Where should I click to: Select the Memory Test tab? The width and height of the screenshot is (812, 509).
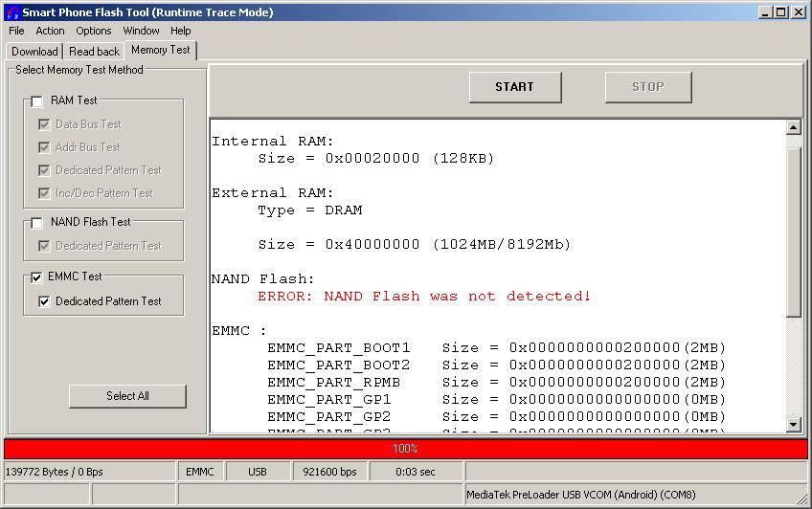pos(161,50)
